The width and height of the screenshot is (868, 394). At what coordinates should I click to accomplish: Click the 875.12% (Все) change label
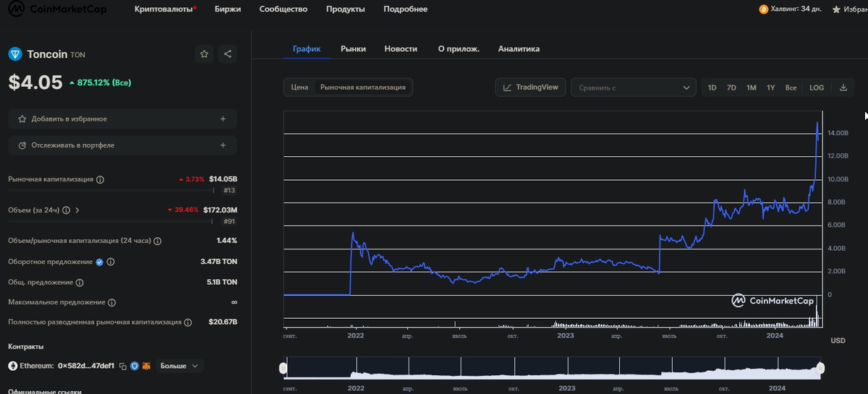point(100,83)
